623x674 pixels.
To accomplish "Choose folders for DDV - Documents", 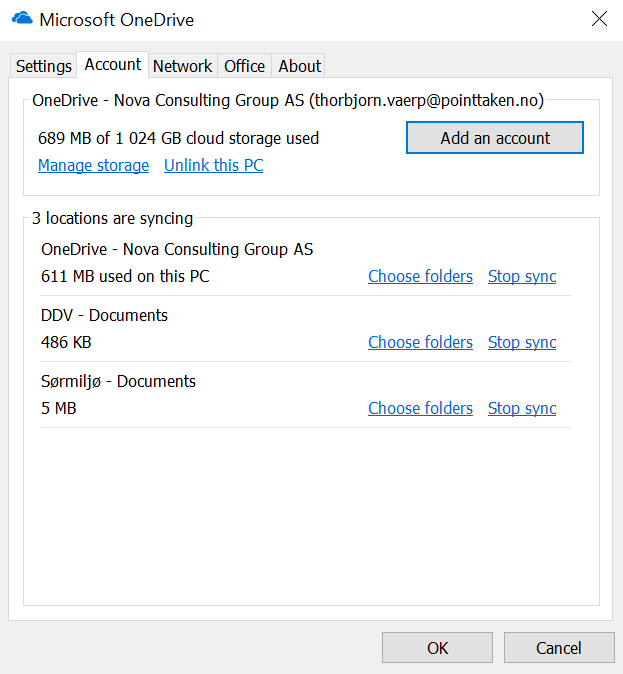I will 420,343.
